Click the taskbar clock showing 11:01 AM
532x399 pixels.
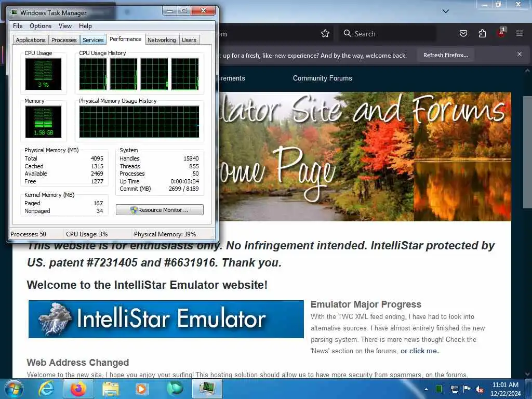pyautogui.click(x=506, y=389)
